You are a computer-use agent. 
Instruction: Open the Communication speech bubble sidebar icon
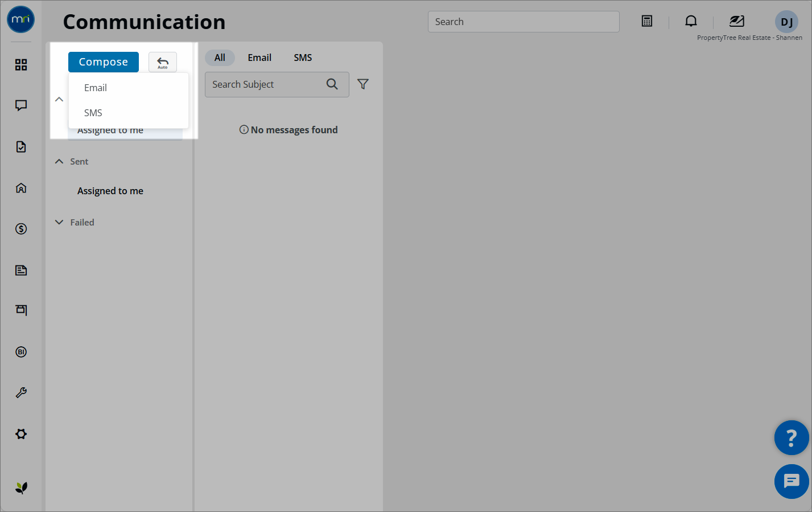21,105
